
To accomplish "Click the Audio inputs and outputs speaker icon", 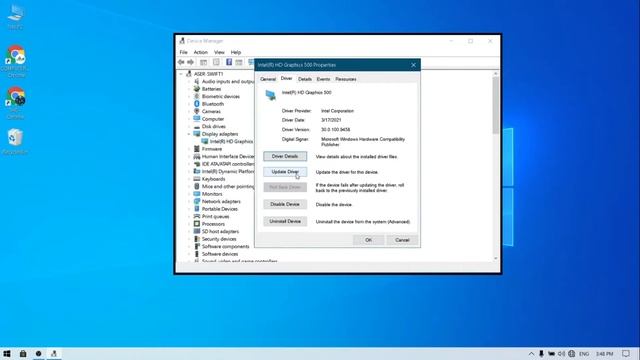I will click(x=197, y=81).
